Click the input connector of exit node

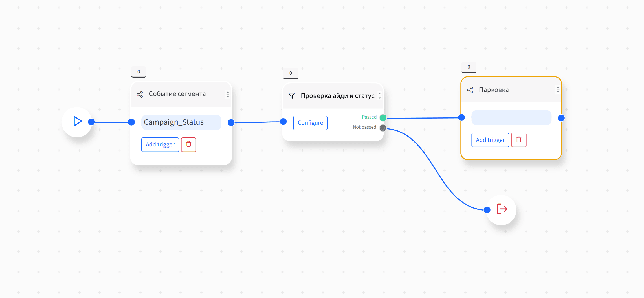pos(487,210)
